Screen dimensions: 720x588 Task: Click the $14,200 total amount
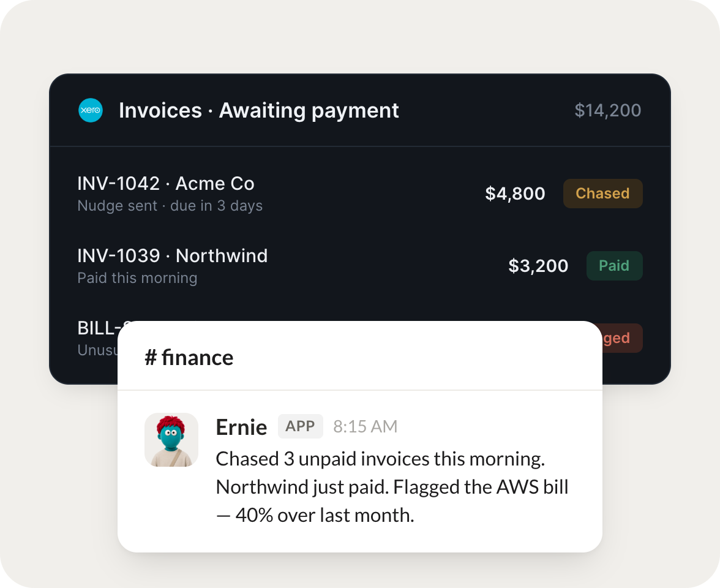[x=607, y=110]
